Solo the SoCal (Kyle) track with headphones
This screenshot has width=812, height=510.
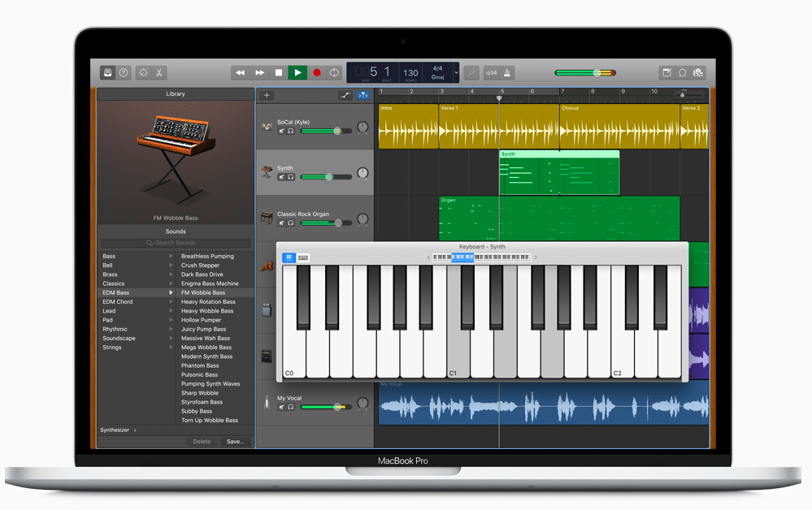point(290,131)
